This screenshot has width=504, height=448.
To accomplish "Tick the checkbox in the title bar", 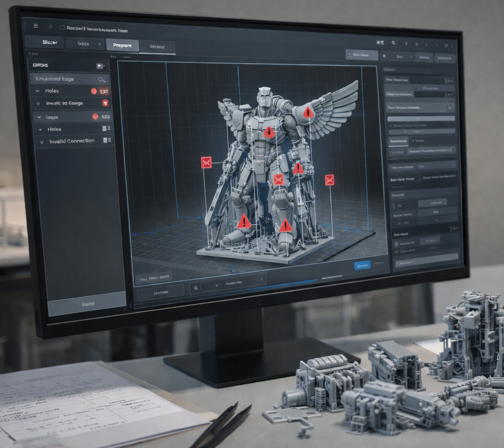I will pos(62,28).
